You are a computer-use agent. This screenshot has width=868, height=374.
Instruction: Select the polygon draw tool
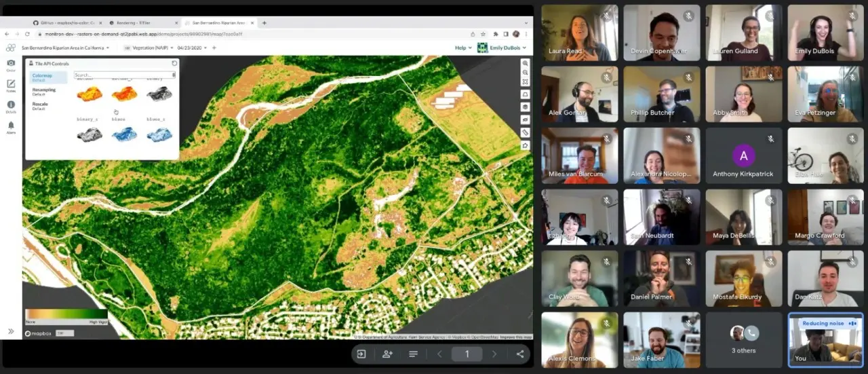click(525, 145)
